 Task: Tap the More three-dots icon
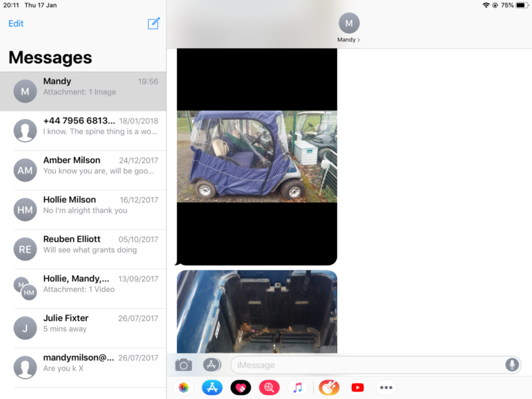386,388
